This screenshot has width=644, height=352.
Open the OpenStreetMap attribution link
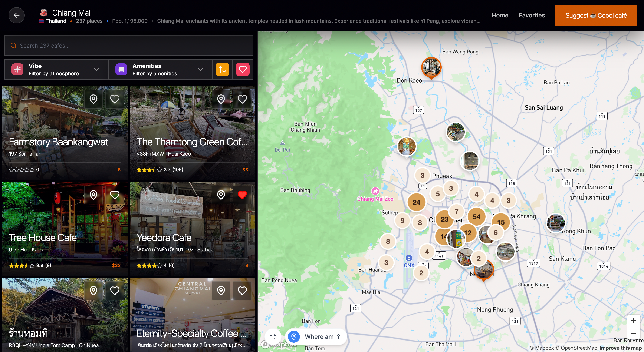coord(576,348)
